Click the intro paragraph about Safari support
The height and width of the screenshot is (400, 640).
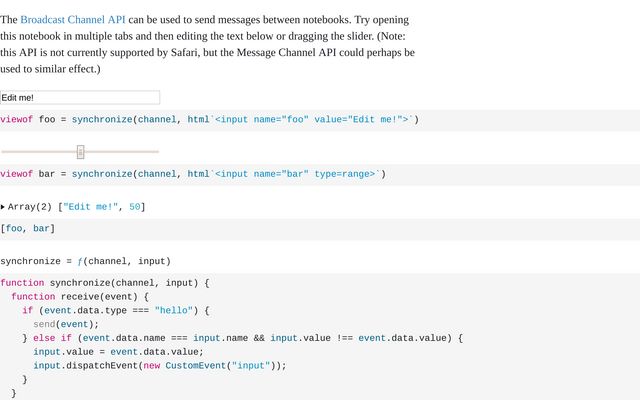coord(207,52)
